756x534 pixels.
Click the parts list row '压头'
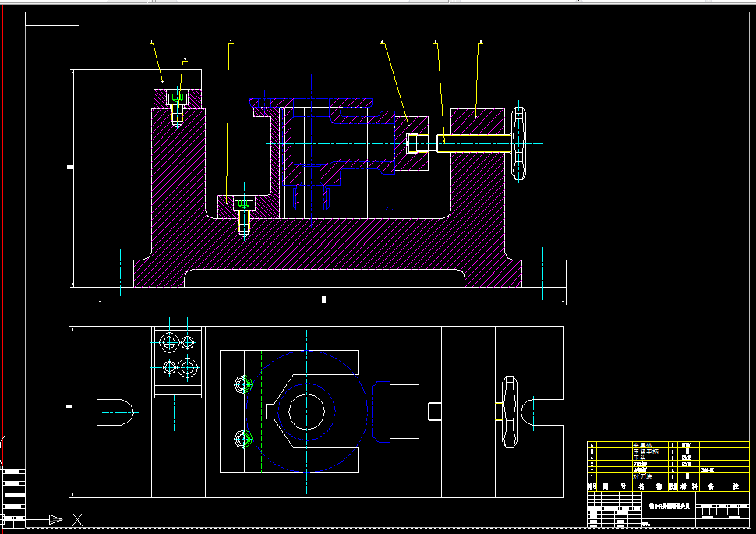click(668, 458)
